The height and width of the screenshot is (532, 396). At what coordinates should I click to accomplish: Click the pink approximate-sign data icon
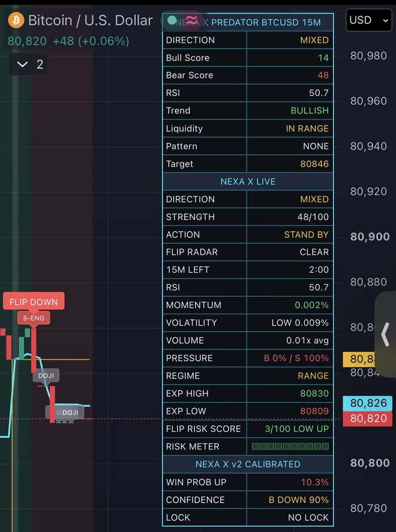point(191,20)
